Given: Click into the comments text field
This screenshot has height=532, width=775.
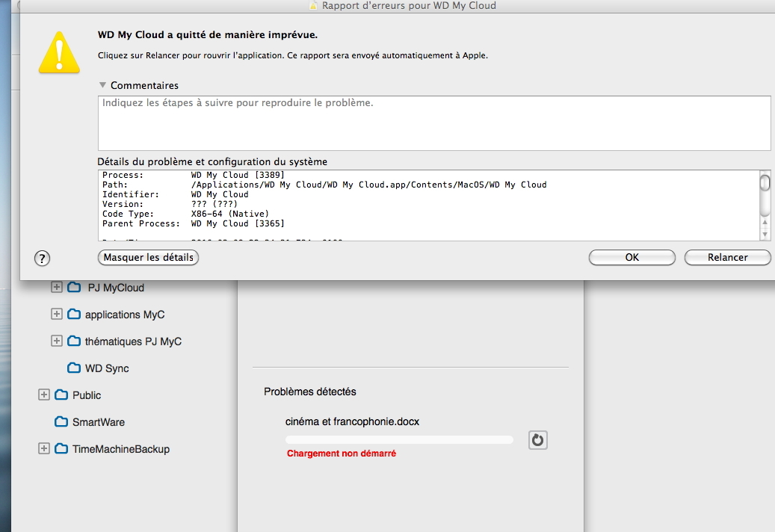Looking at the screenshot, I should 434,123.
